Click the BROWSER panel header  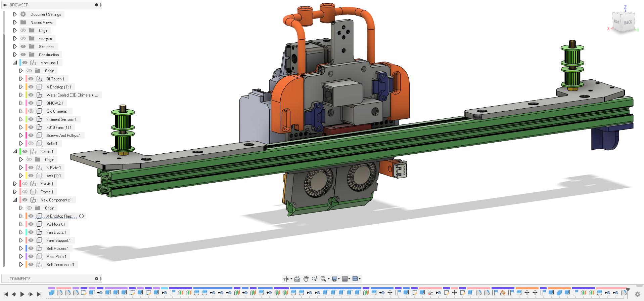(51, 5)
